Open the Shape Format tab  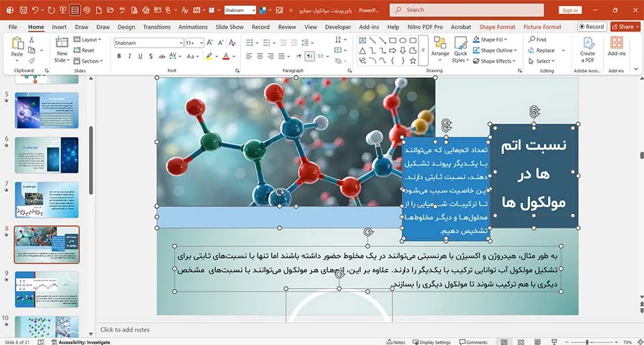497,27
